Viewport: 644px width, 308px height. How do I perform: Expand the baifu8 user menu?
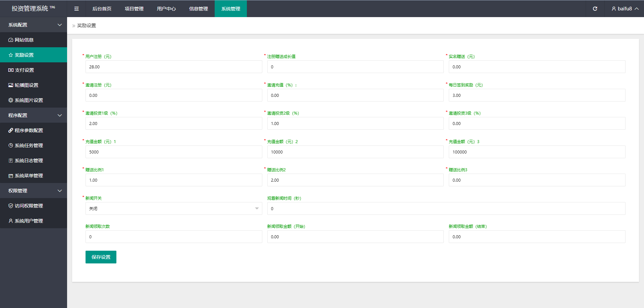(625, 9)
